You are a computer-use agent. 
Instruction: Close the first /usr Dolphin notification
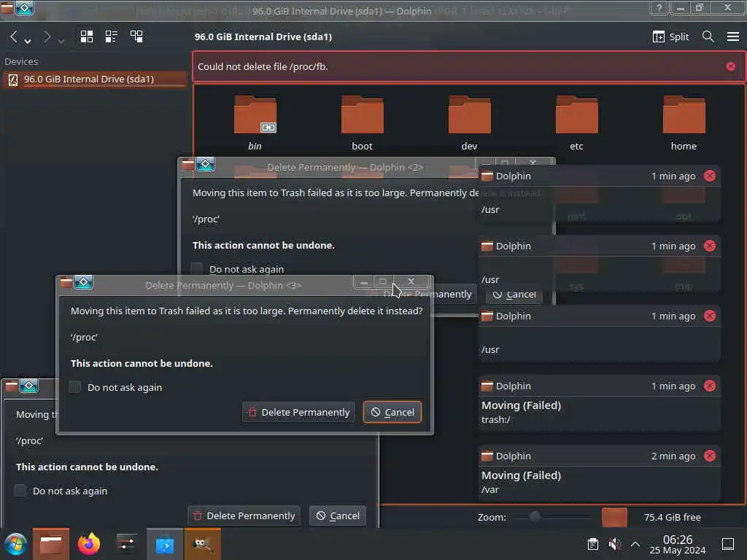click(x=710, y=176)
